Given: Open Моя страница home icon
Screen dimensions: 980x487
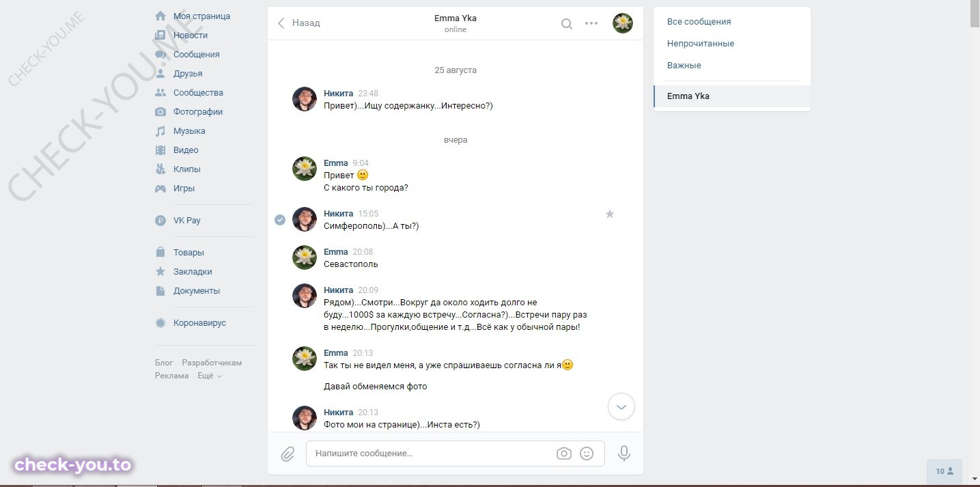Looking at the screenshot, I should 160,16.
